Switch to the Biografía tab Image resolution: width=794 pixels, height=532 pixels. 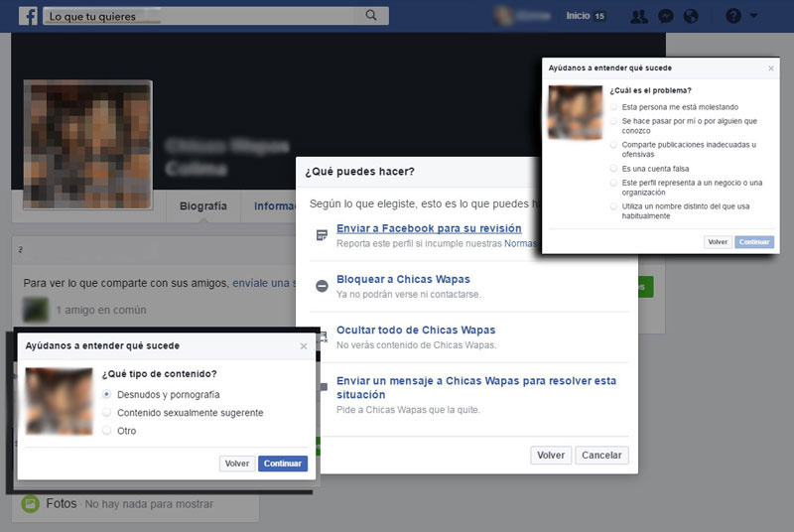coord(203,206)
